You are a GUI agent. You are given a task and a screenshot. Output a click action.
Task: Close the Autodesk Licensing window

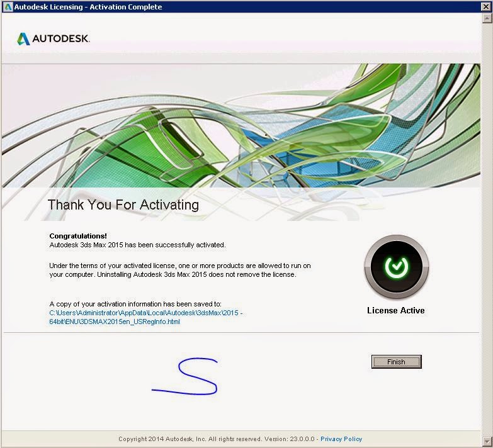[x=486, y=6]
